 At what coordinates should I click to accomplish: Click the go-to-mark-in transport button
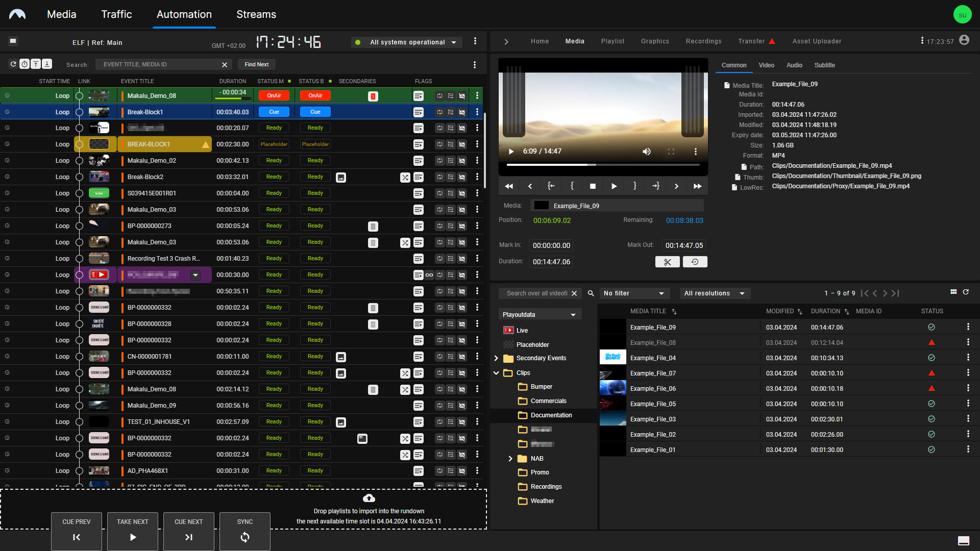[551, 186]
